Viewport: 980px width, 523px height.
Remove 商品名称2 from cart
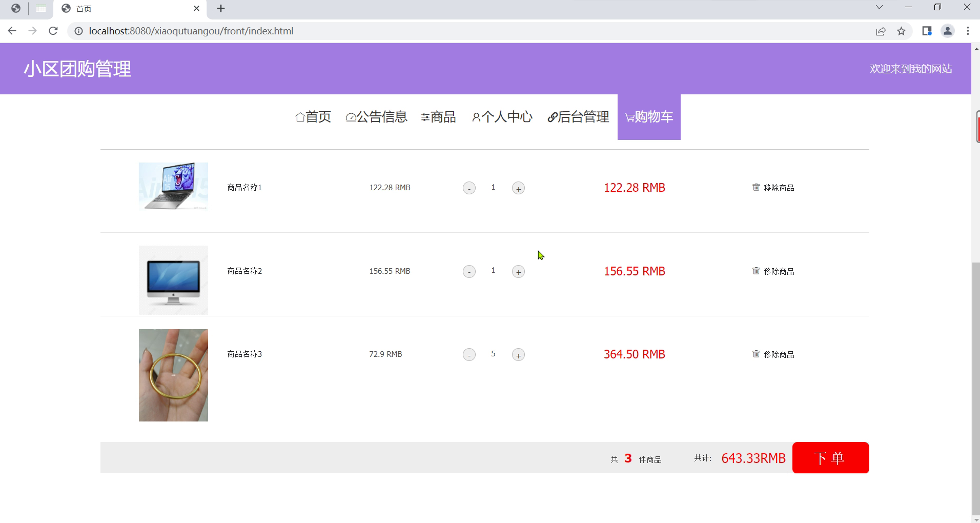pos(773,271)
